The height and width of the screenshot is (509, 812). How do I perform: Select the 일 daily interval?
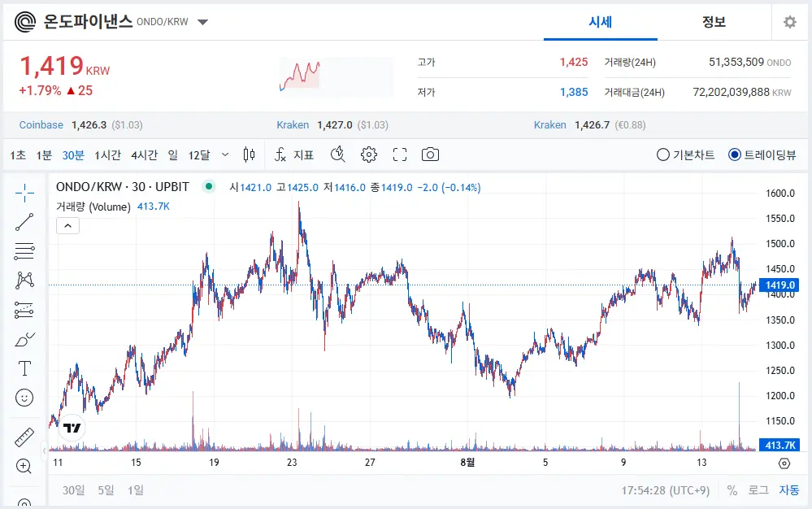[x=173, y=154]
